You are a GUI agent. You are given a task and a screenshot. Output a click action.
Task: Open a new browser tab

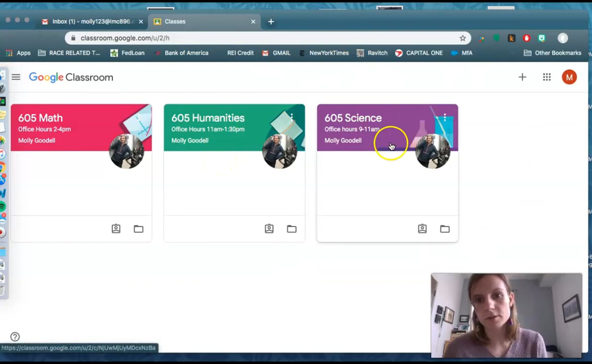[271, 22]
